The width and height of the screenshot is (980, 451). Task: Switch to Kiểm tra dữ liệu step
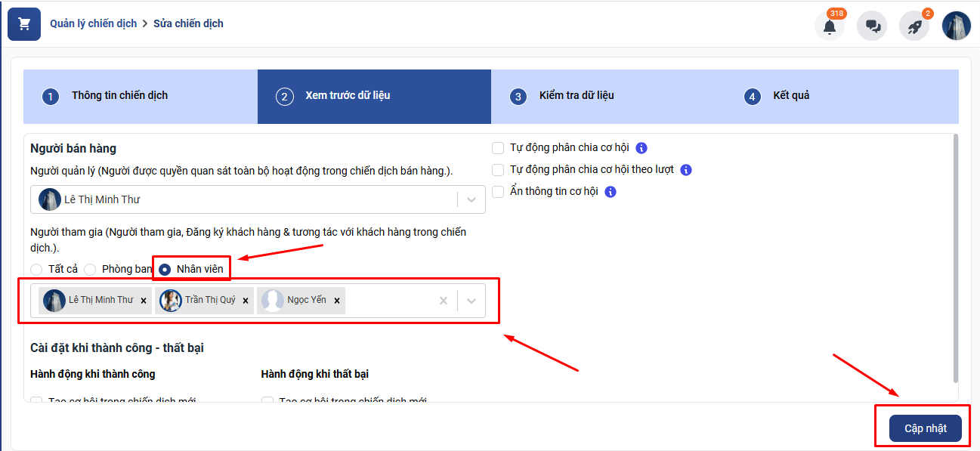pyautogui.click(x=576, y=96)
